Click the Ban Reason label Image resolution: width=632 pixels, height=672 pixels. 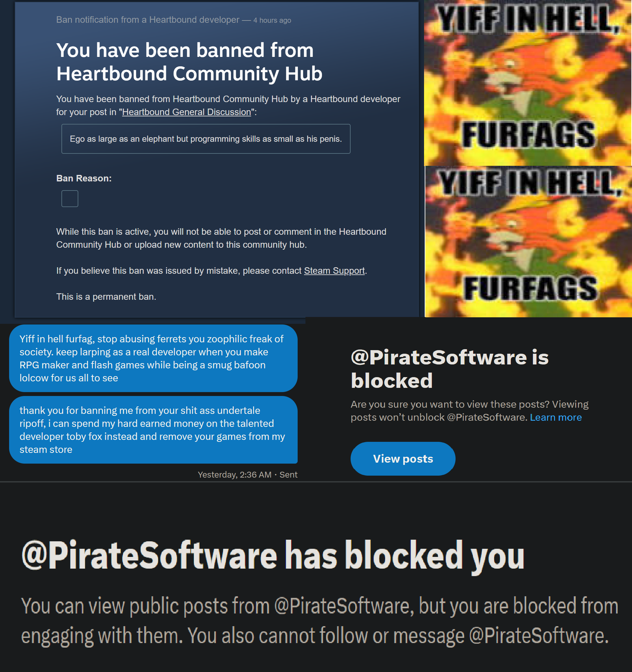point(84,178)
